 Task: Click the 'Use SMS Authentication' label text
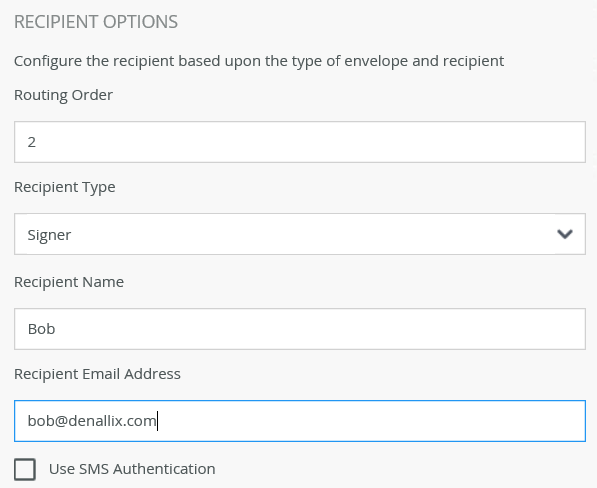tap(132, 469)
